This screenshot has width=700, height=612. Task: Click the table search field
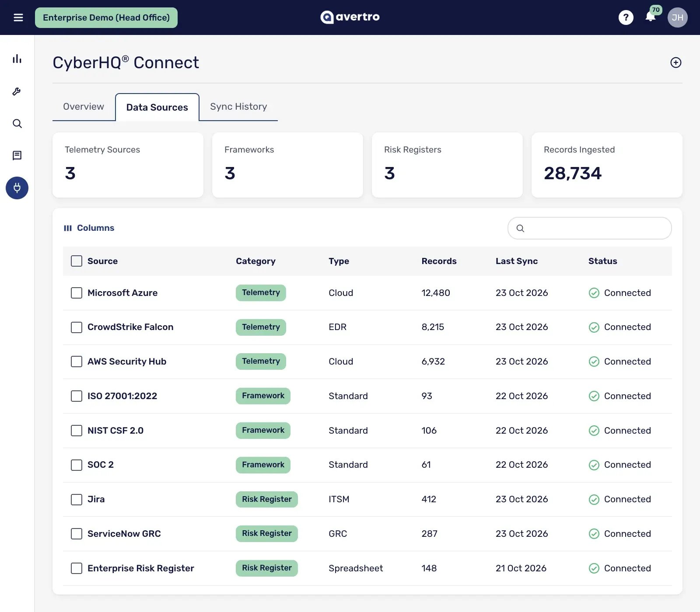point(589,228)
